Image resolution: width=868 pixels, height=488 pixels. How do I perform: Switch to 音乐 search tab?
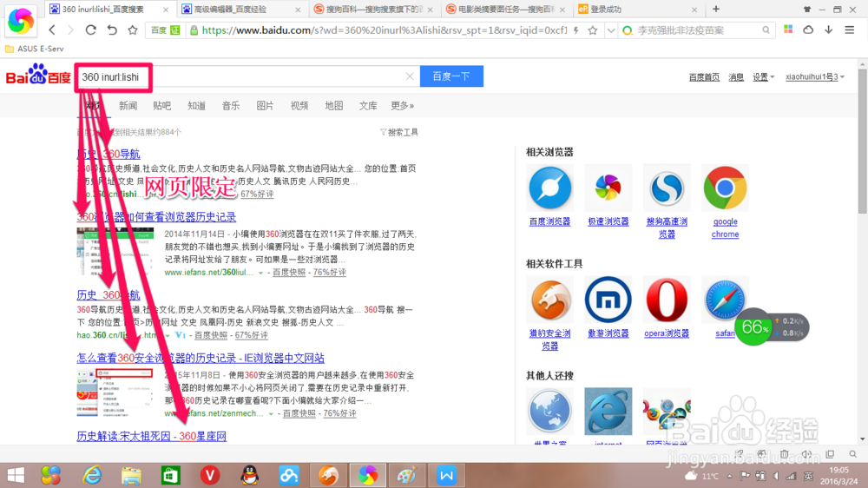tap(231, 106)
